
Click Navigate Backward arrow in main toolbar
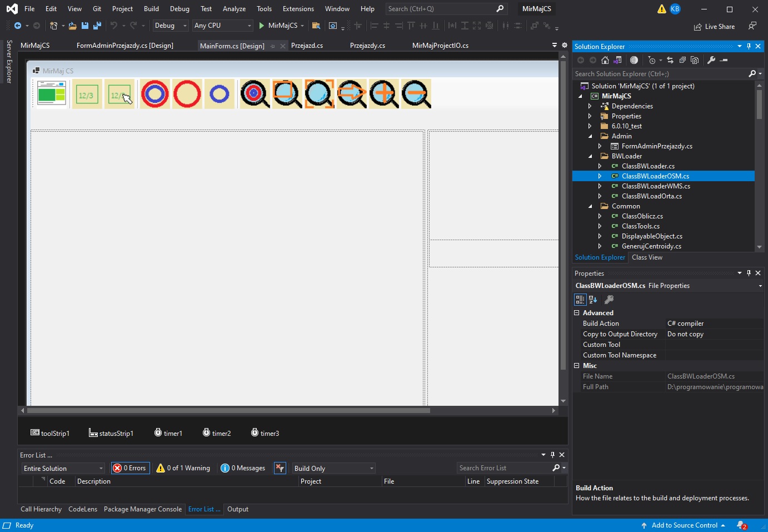18,26
